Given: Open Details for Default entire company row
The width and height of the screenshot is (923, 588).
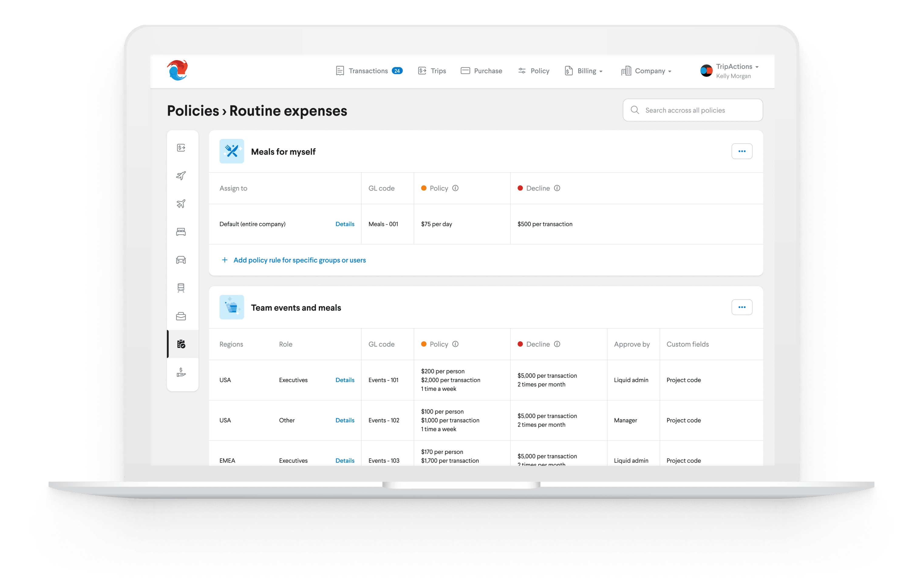Looking at the screenshot, I should 345,224.
